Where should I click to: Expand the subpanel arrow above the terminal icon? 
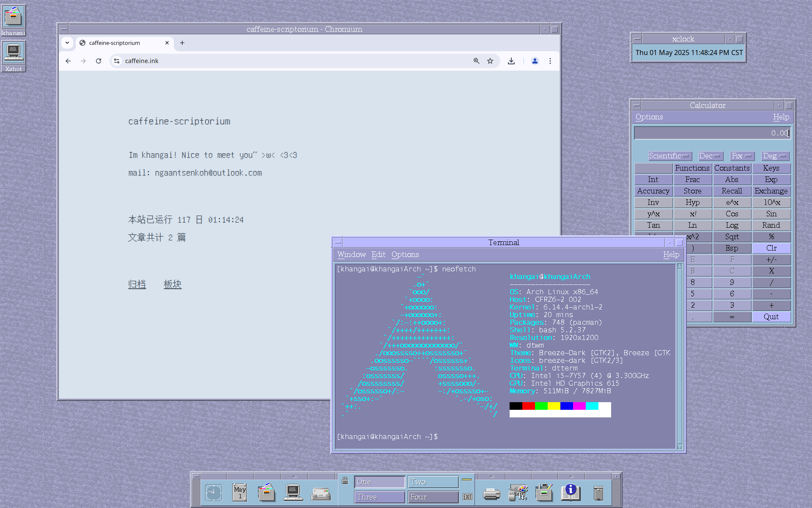(294, 476)
